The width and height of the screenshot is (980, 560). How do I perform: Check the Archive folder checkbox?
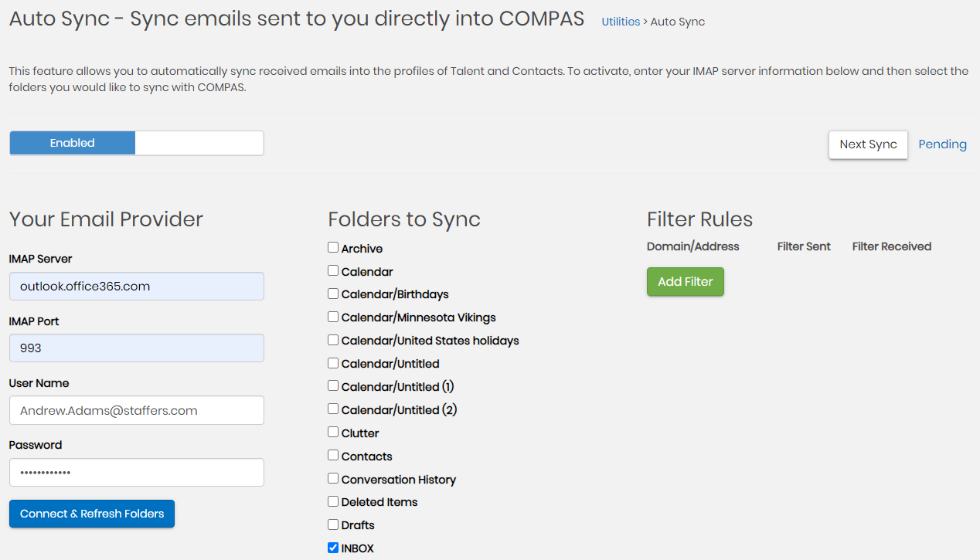tap(333, 248)
